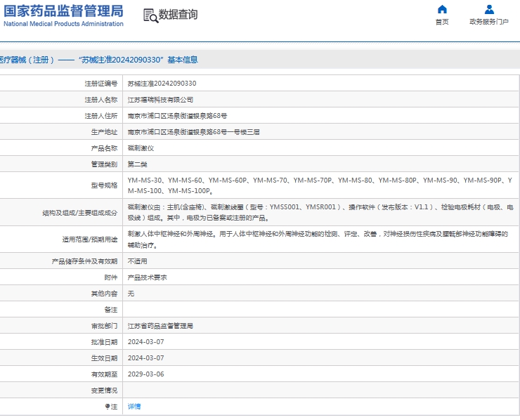This screenshot has width=520, height=420.
Task: Select storage condition value 不适用
Action: pyautogui.click(x=137, y=261)
